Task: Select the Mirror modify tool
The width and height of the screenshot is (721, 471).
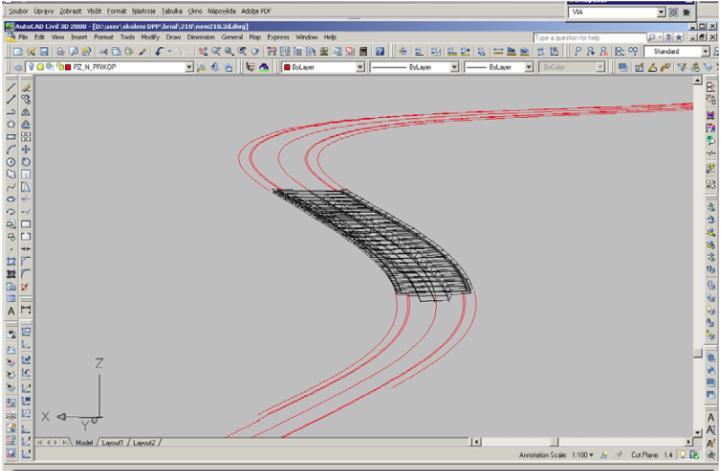Action: pos(26,112)
